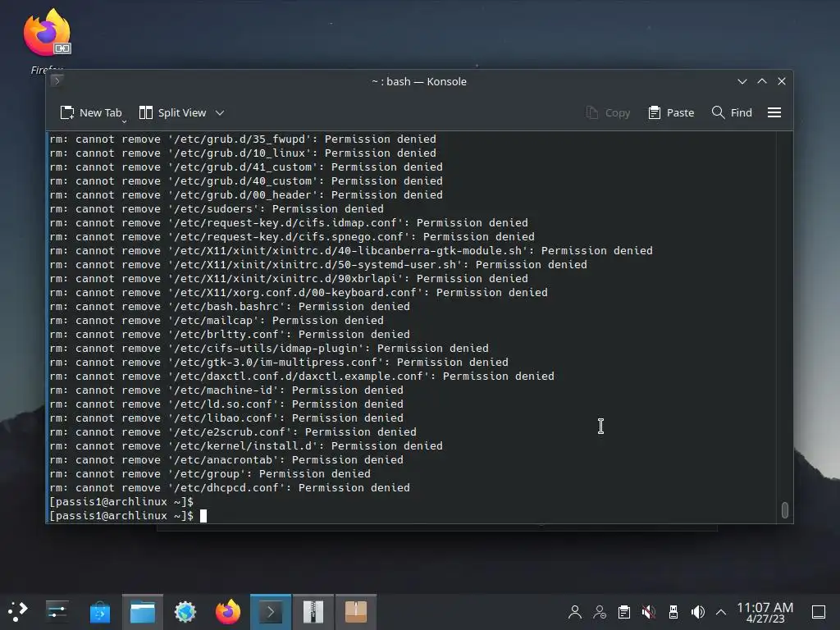Open the removable devices tray icon
The image size is (840, 630).
coord(673,612)
